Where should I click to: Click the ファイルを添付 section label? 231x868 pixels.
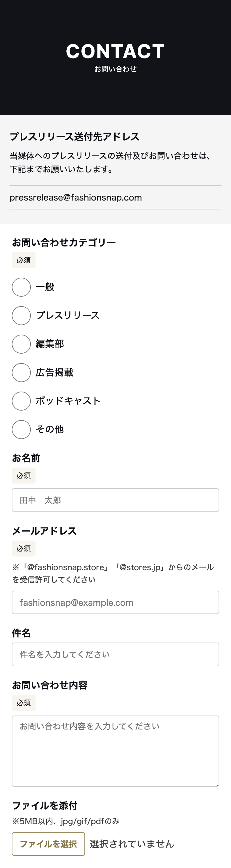point(45,806)
